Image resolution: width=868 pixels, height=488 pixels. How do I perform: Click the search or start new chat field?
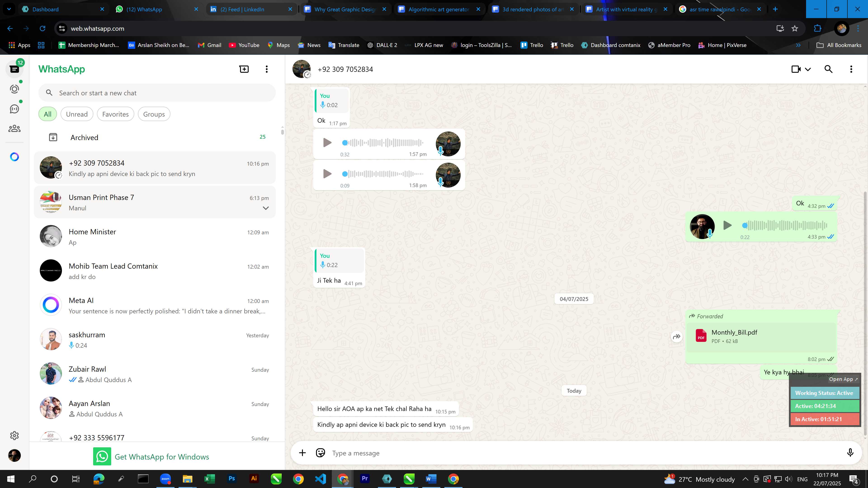tap(157, 93)
